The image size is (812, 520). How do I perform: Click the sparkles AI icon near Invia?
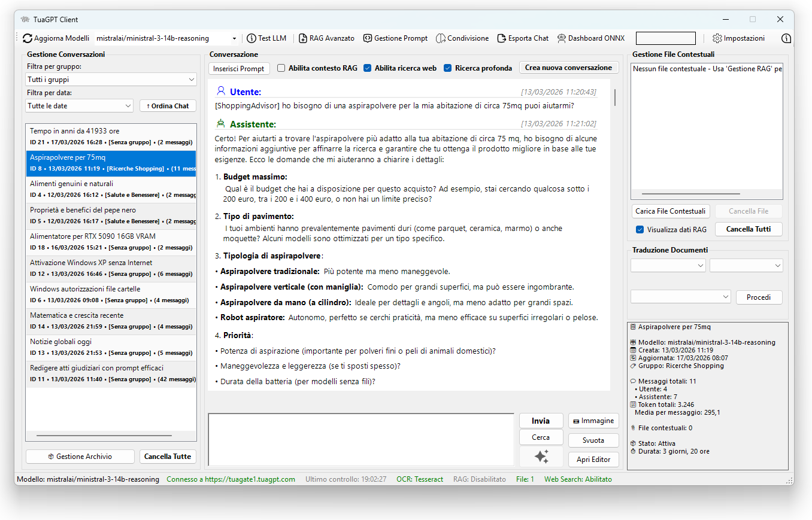click(x=541, y=457)
